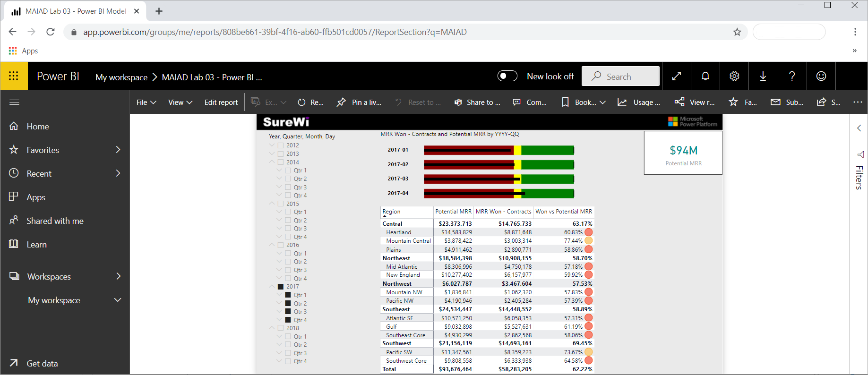Image resolution: width=868 pixels, height=375 pixels.
Task: Click the Favorite toolbar item
Action: click(743, 102)
